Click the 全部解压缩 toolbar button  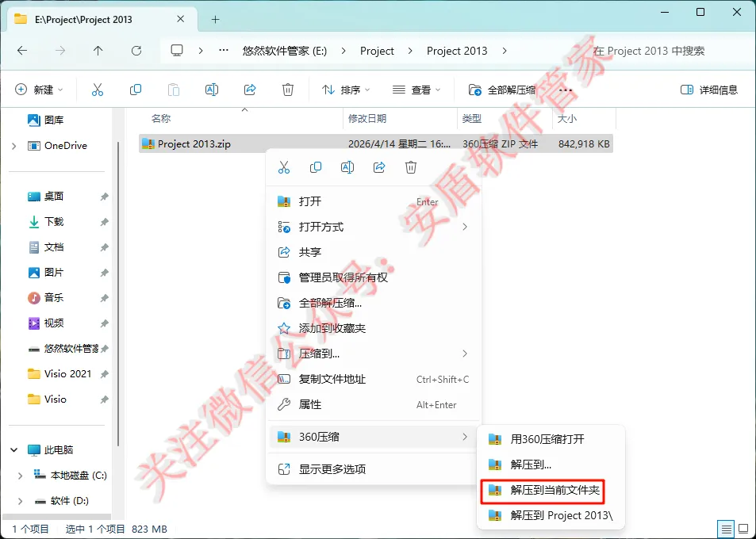tap(502, 90)
